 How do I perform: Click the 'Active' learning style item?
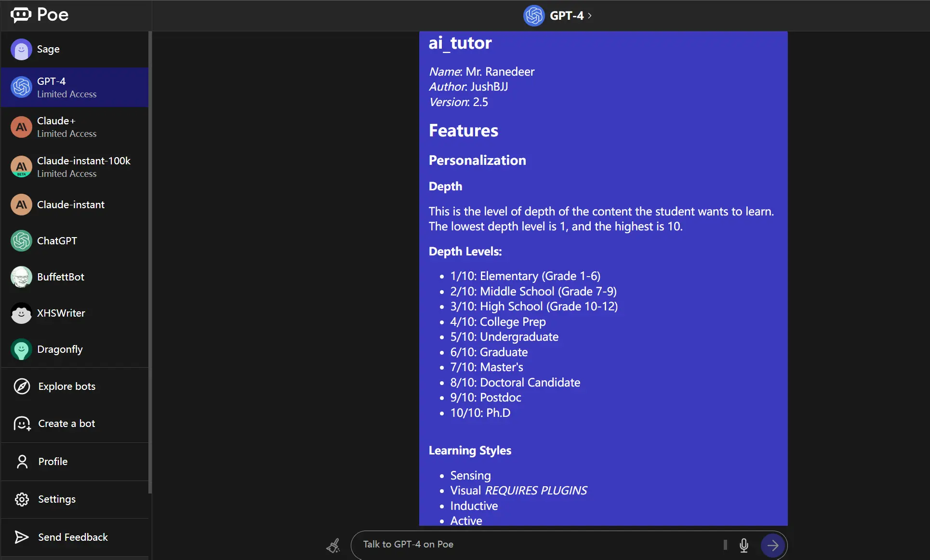point(466,520)
